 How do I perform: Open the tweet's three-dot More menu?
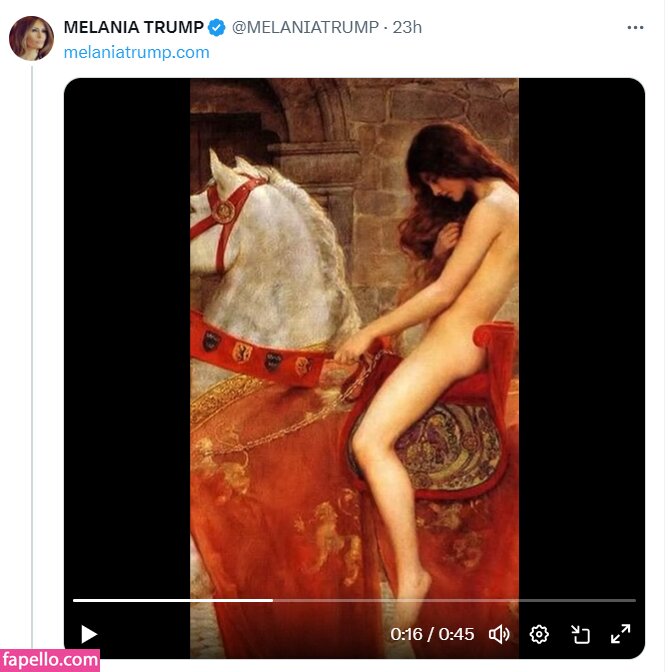tap(635, 27)
